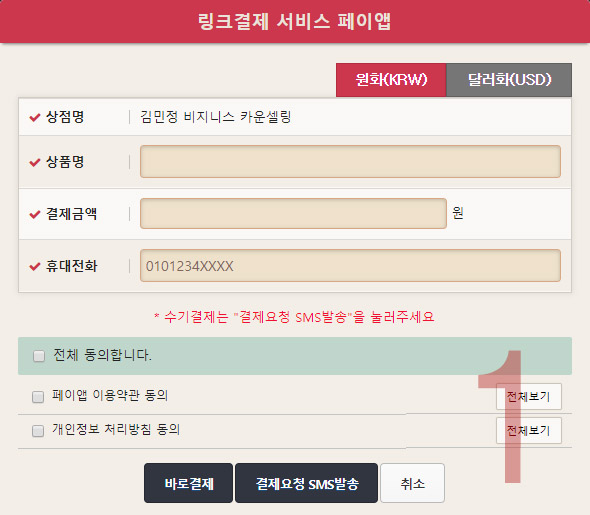Viewport: 590px width, 515px height.
Task: Click the red checkmark beside 상품명
Action: (x=35, y=162)
